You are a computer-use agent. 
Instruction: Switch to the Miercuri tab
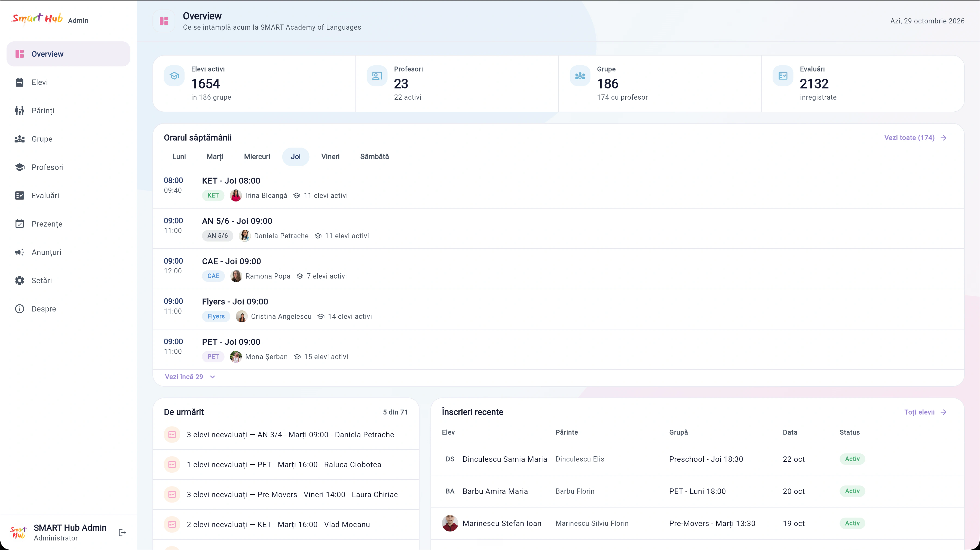257,157
